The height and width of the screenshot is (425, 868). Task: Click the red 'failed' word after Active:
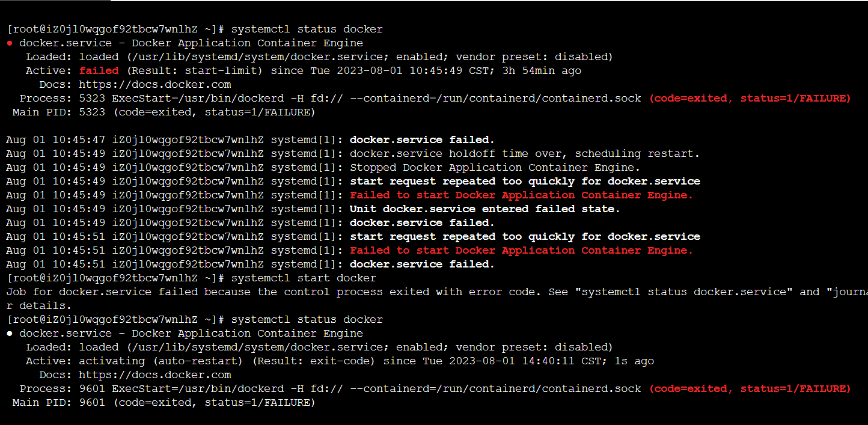[x=99, y=71]
